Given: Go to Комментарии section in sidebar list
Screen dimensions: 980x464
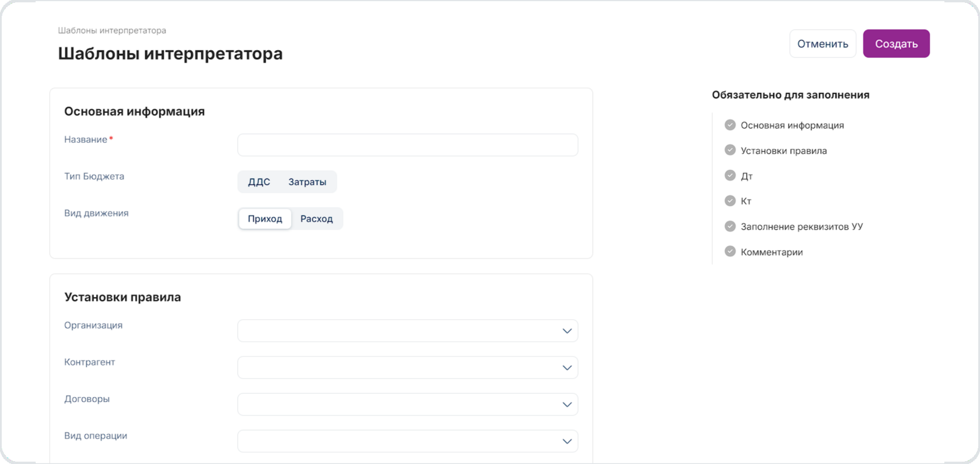Looking at the screenshot, I should coord(771,252).
